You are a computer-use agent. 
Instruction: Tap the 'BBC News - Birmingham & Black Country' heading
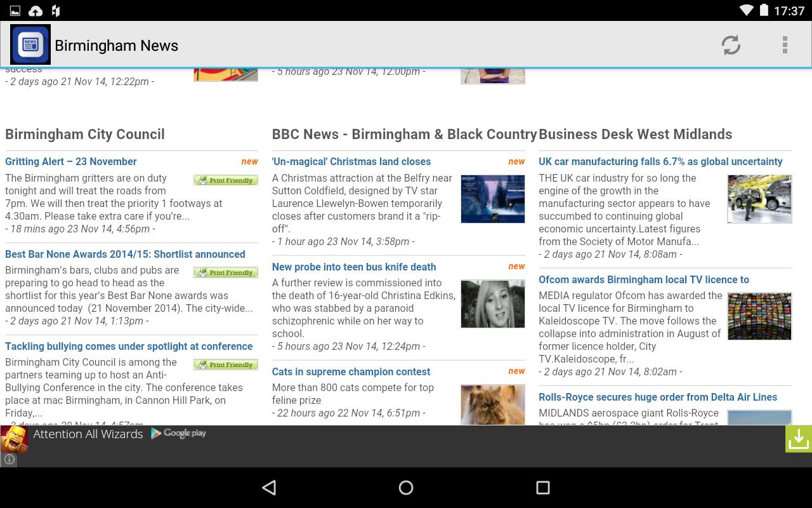tap(405, 134)
